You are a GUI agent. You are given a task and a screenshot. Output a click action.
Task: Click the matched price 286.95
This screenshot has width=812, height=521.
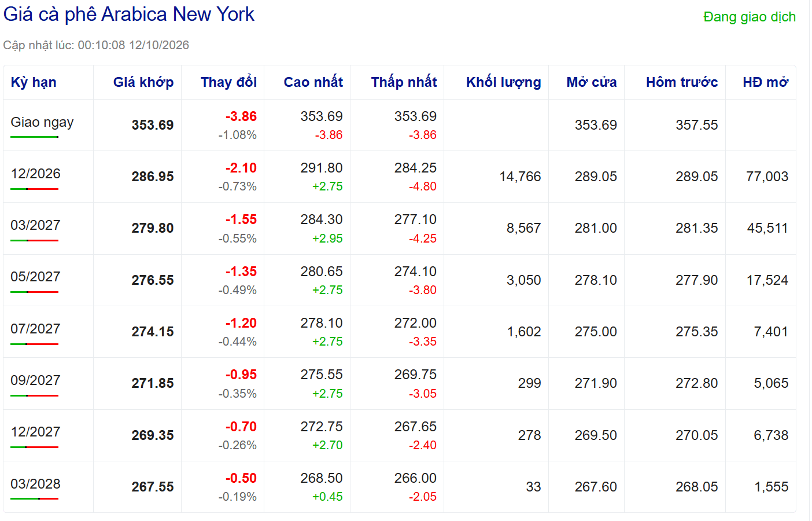(153, 177)
